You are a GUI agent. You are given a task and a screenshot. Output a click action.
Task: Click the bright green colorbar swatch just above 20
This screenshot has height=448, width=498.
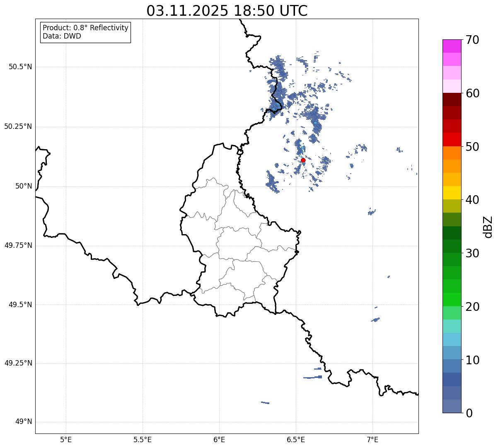452,299
